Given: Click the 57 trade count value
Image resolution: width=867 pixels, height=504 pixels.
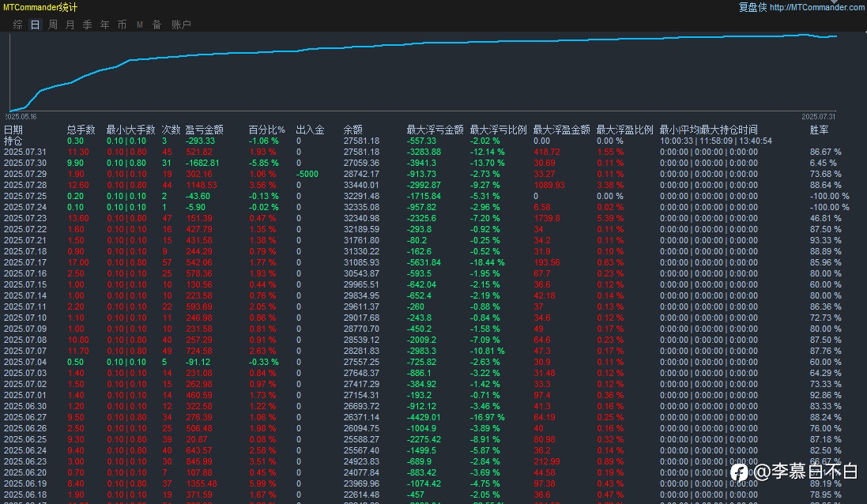Looking at the screenshot, I should [167, 262].
